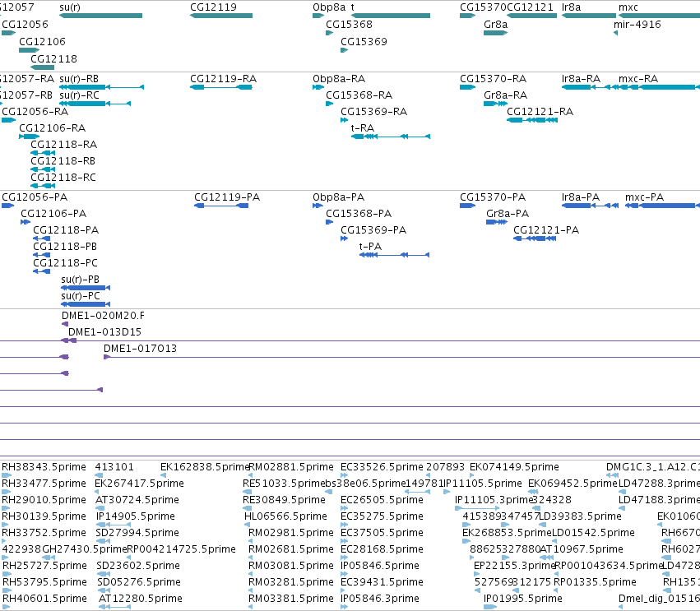Click the CG12106-RA transcript label
Screen dimensions: 700x611
coord(52,128)
